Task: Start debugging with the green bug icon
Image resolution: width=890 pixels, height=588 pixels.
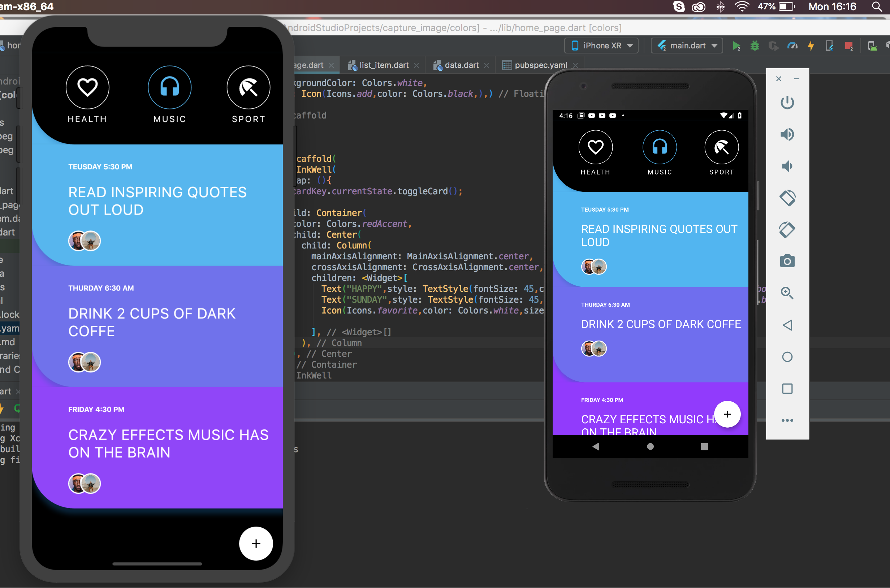Action: [755, 46]
